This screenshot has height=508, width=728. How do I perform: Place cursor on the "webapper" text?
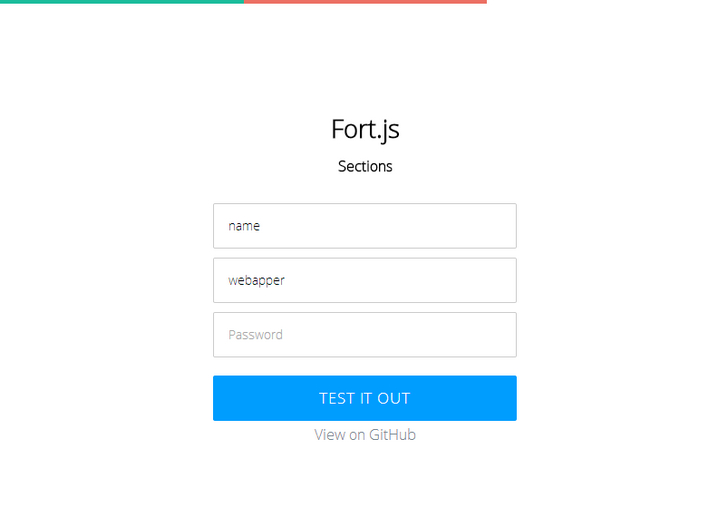tap(256, 280)
